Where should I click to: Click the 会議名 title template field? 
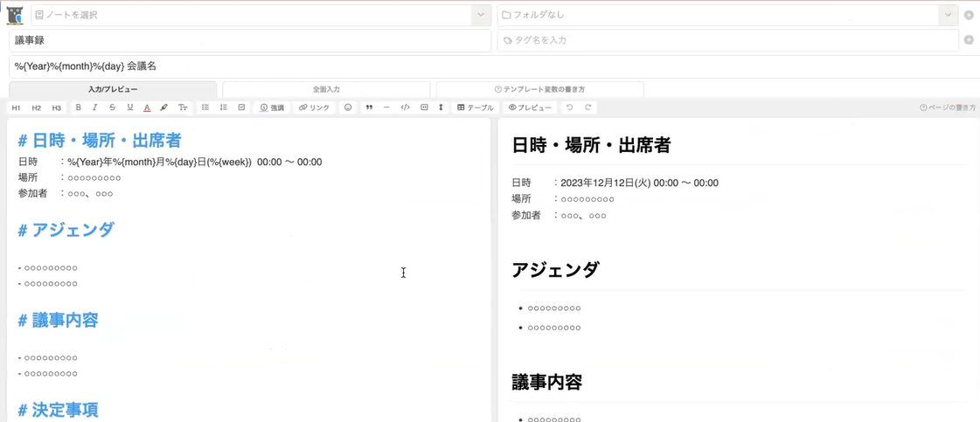tap(495, 66)
